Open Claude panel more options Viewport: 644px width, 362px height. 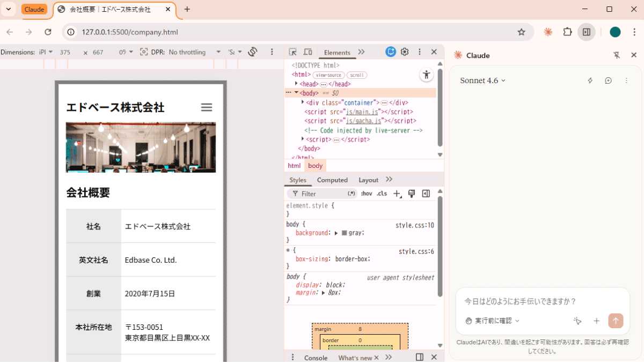coord(626,80)
